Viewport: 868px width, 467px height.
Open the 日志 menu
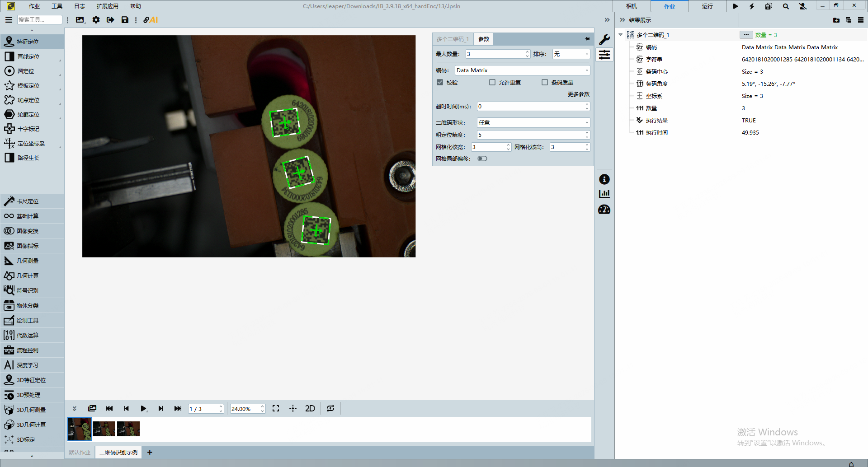80,6
